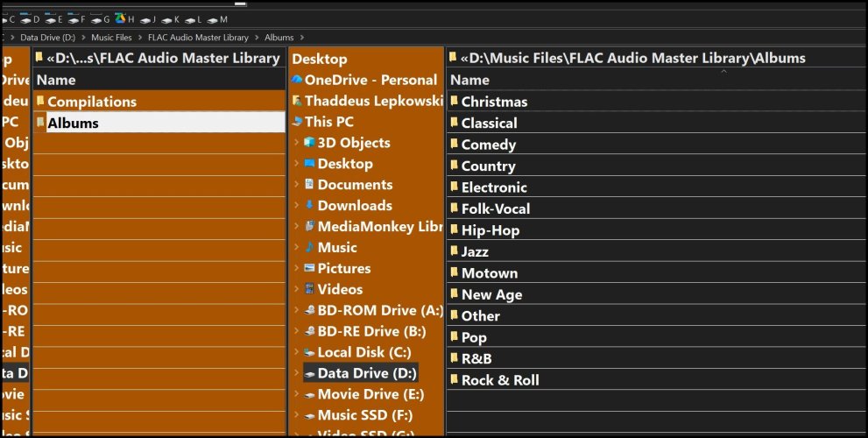Select the Country folder row
Screen dimensions: 868x438
656,166
